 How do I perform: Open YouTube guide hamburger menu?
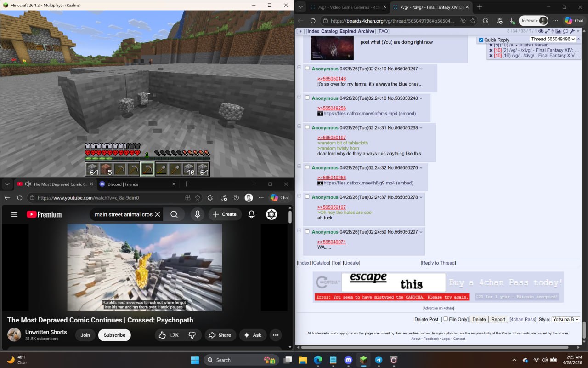tap(14, 214)
